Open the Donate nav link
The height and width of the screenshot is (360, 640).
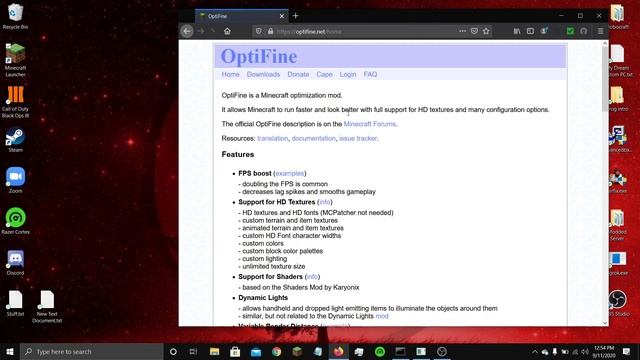pos(298,74)
